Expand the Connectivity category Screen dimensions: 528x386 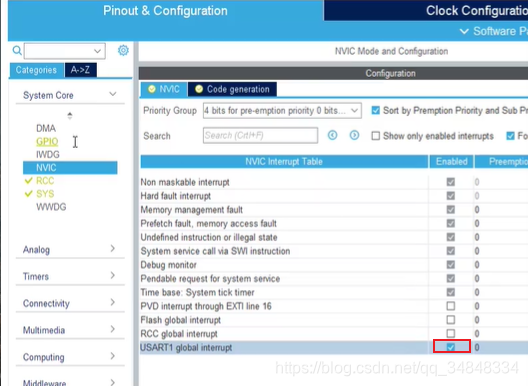click(113, 302)
